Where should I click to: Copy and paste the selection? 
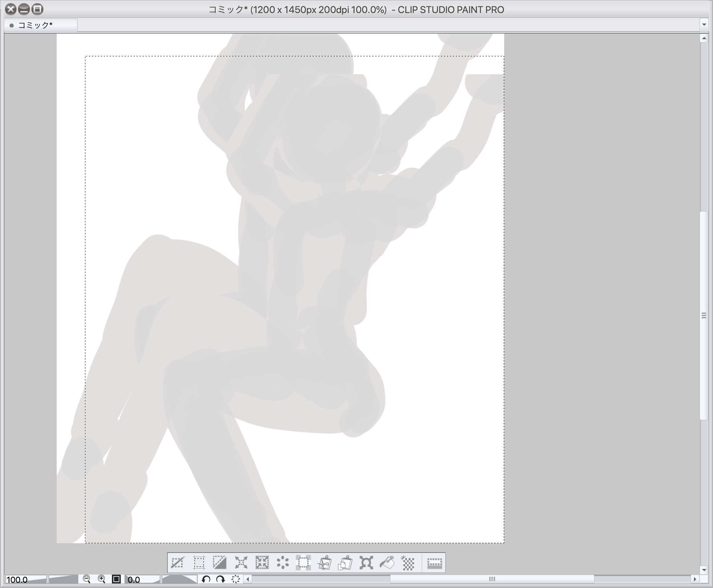pyautogui.click(x=345, y=563)
